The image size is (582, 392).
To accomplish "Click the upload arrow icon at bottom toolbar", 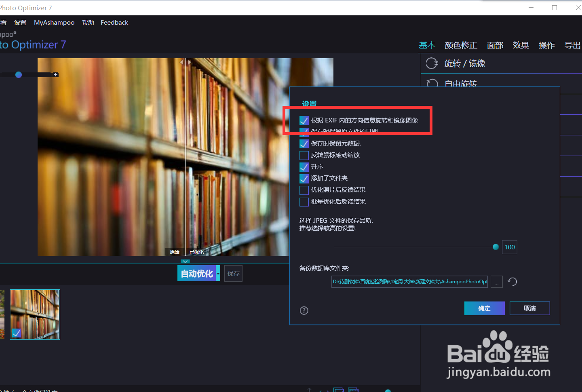I will (309, 389).
